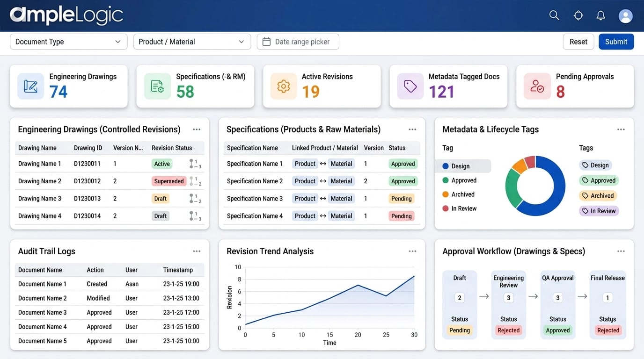644x359 pixels.
Task: Open more options for Engineering Drawings panel
Action: (x=197, y=129)
